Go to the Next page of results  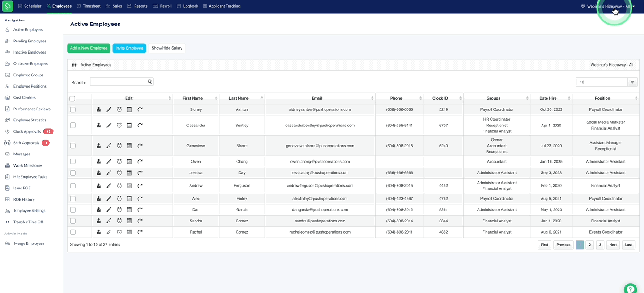pos(613,245)
